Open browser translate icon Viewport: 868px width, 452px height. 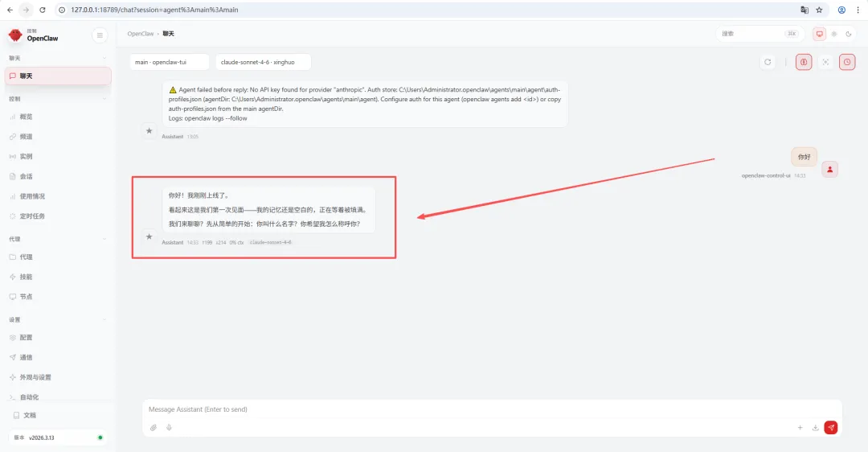[x=805, y=10]
